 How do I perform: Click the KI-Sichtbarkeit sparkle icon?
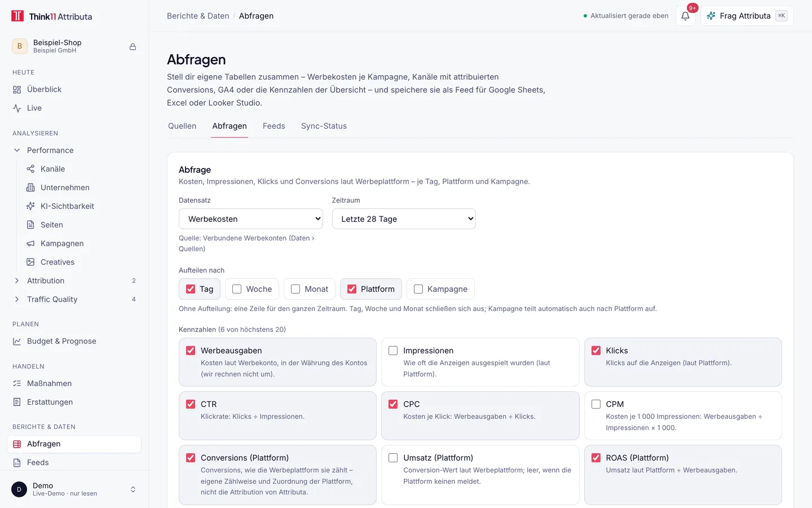[30, 206]
